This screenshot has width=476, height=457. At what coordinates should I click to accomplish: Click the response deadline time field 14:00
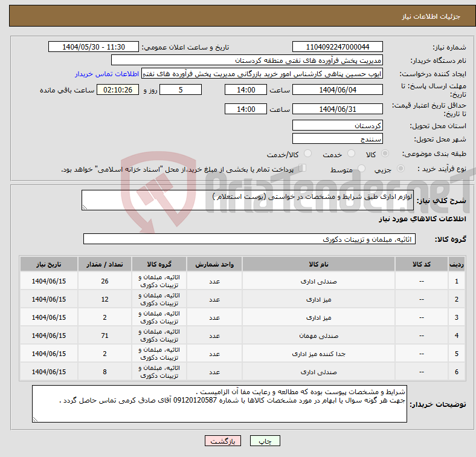pyautogui.click(x=246, y=89)
